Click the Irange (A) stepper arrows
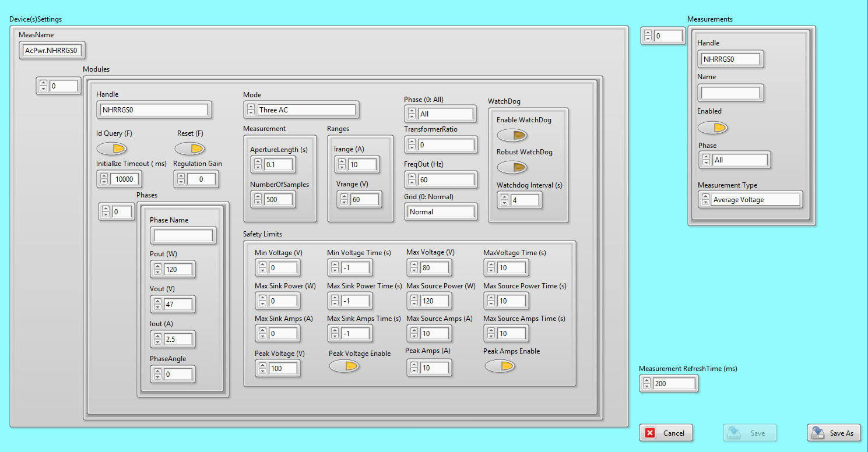The width and height of the screenshot is (868, 452). point(343,165)
